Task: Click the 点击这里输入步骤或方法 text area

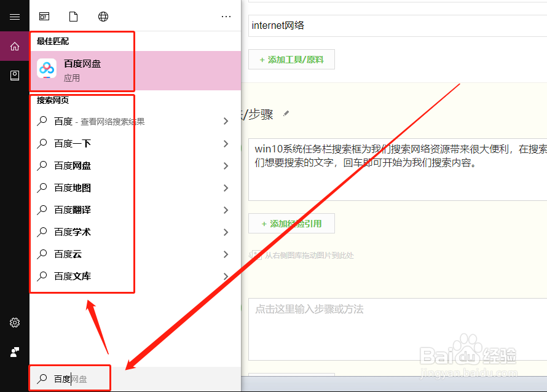Action: (x=398, y=329)
